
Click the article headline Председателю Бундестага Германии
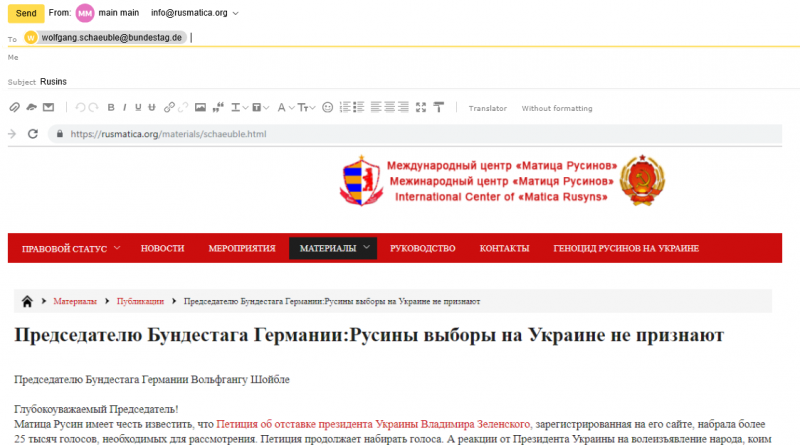pos(369,335)
